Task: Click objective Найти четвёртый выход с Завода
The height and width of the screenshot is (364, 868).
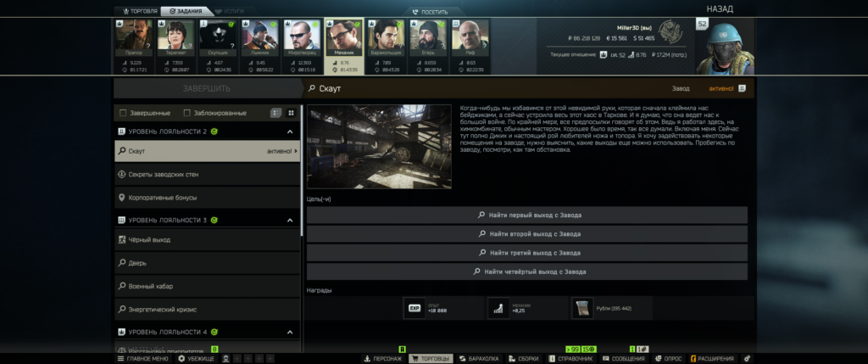Action: tap(527, 272)
